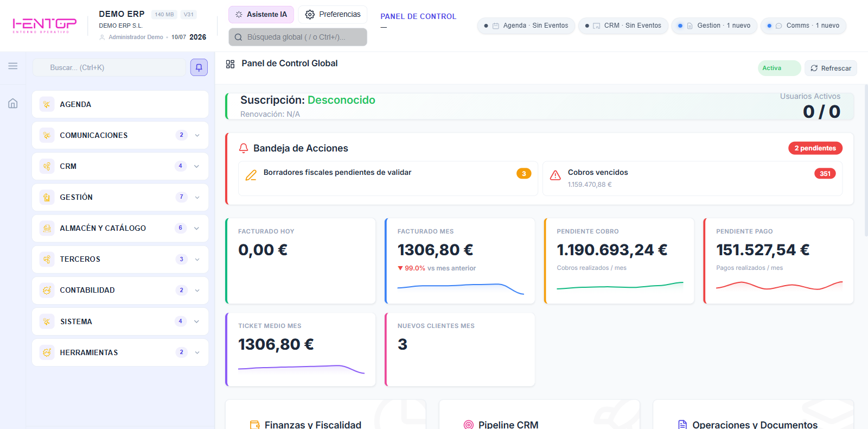The height and width of the screenshot is (429, 868).
Task: Click the 0 / 0 Usuarios Activos value
Action: click(821, 111)
